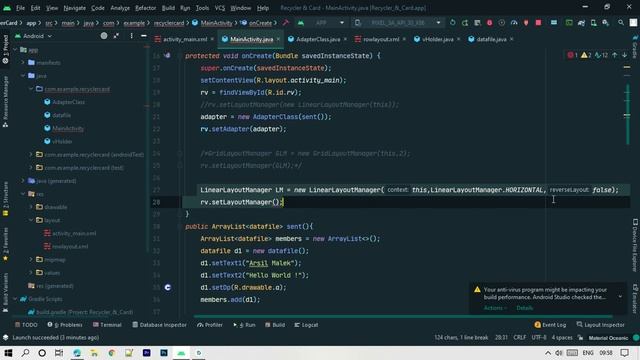The width and height of the screenshot is (640, 360).
Task: Click the rerun app icon in the toolbar
Action: coord(453,23)
